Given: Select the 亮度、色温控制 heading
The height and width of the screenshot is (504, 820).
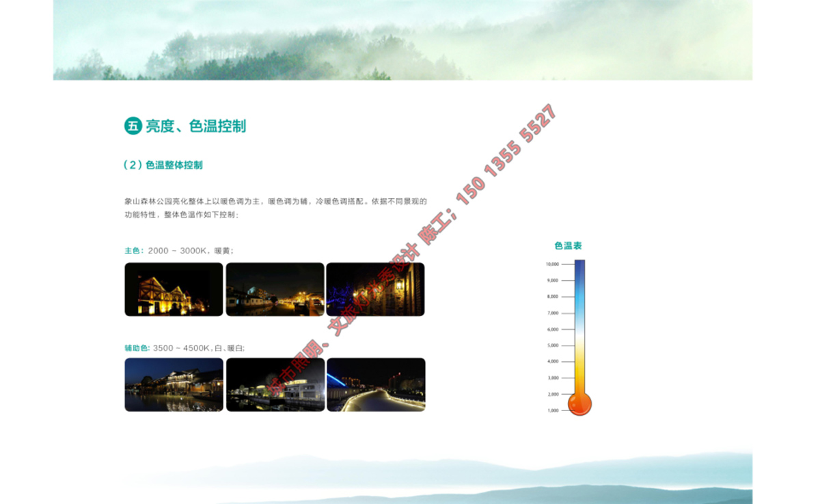Looking at the screenshot, I should pos(195,126).
